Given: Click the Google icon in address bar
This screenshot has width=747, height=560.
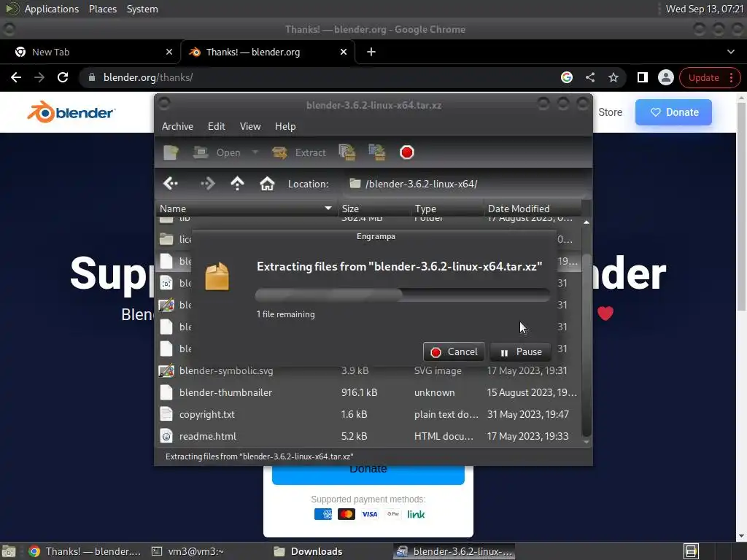Looking at the screenshot, I should click(x=566, y=77).
